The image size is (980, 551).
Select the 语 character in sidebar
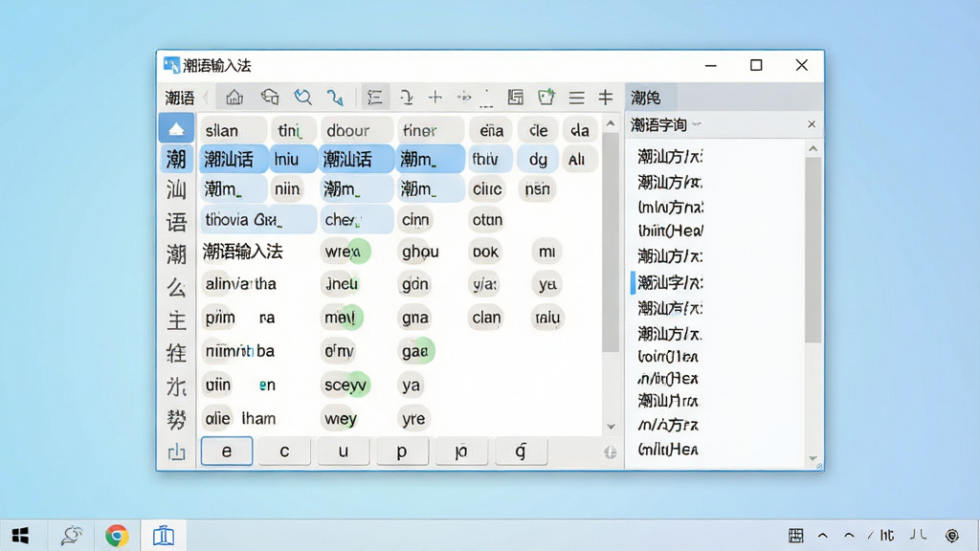pos(176,222)
